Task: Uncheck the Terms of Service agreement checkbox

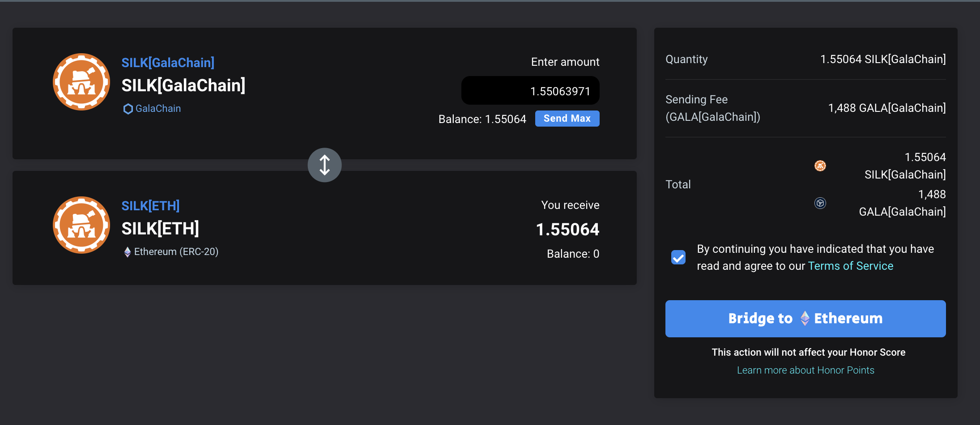Action: point(678,257)
